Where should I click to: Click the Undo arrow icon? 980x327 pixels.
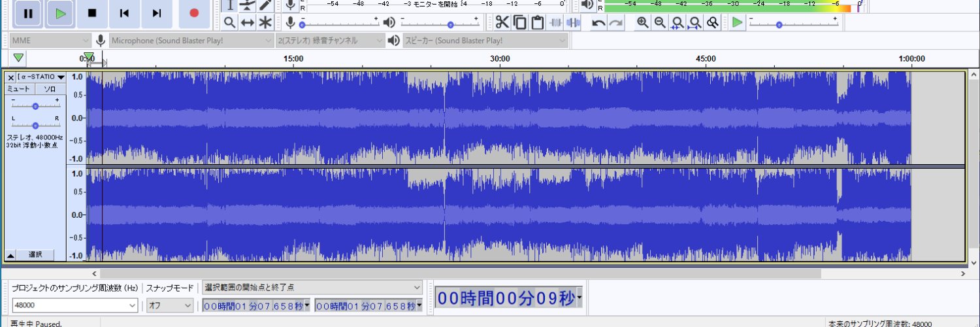pos(598,23)
